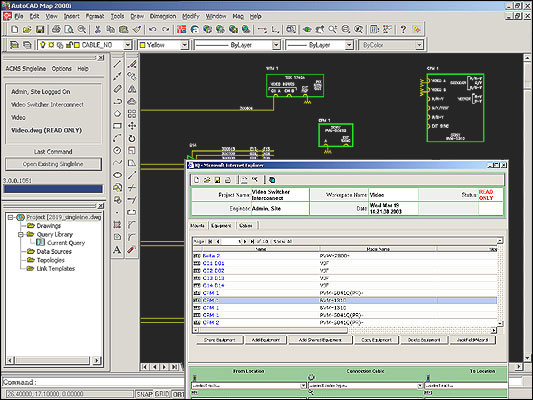533x400 pixels.
Task: Select the Data Sources tree item
Action: (x=54, y=251)
